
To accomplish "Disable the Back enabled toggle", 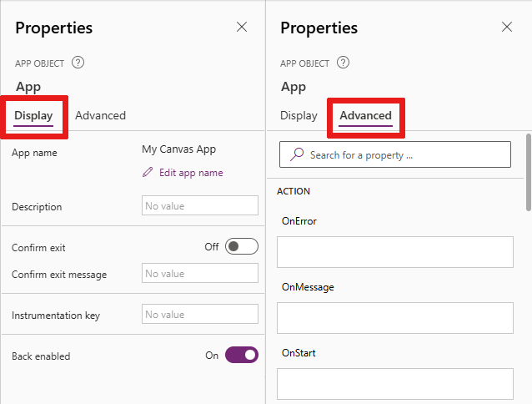I will click(x=242, y=356).
